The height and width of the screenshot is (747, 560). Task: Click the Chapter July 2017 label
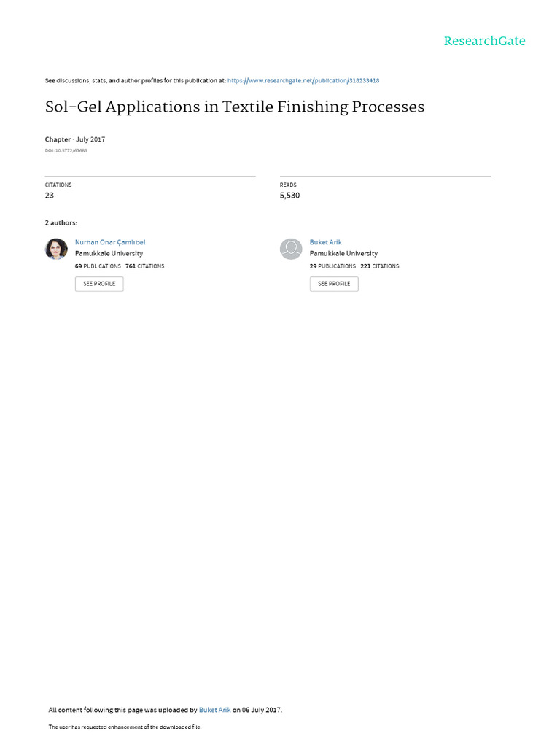coord(75,139)
